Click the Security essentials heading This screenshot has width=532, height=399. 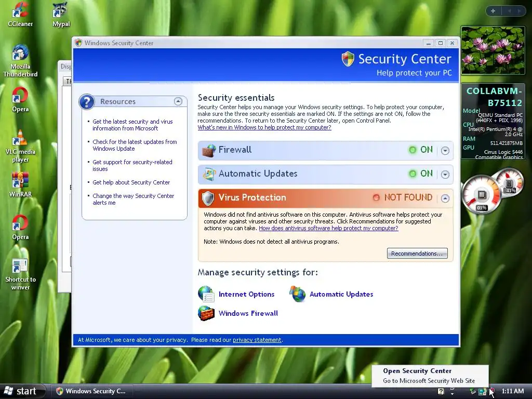236,98
